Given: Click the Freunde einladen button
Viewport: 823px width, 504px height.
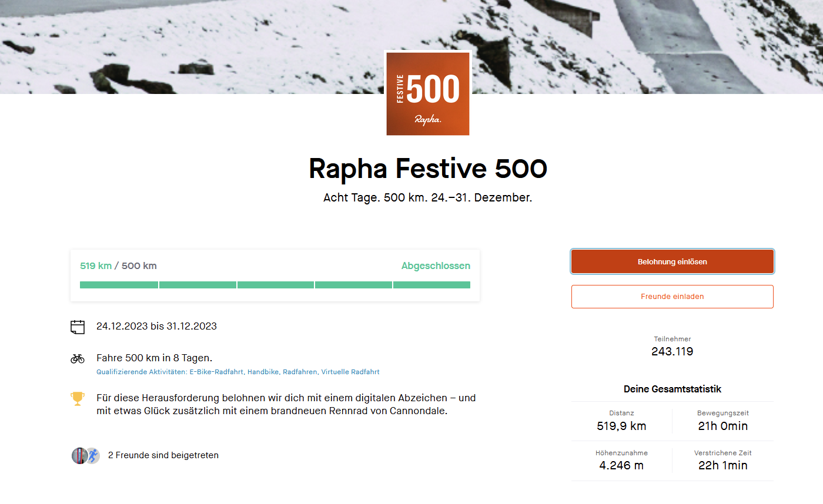Looking at the screenshot, I should click(x=672, y=297).
